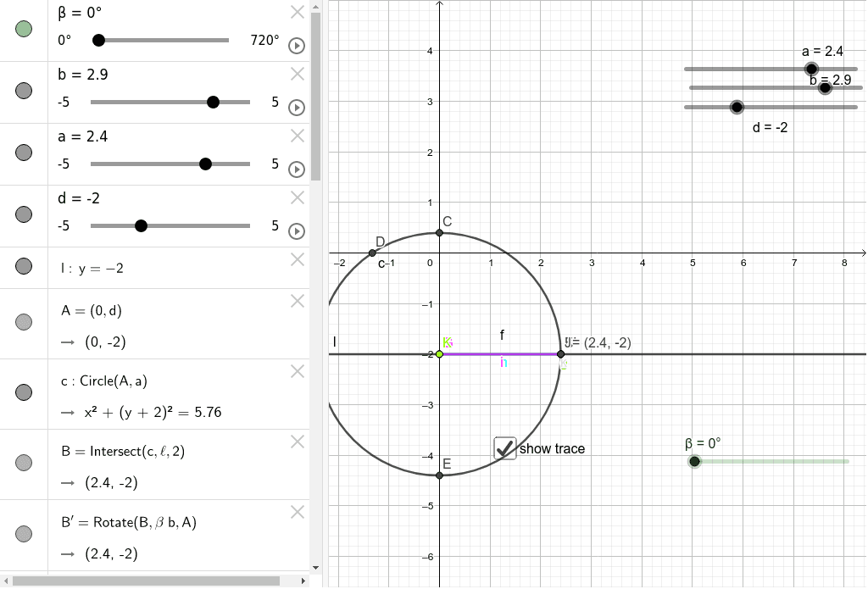868x589 pixels.
Task: Remove the rotated point B' definition
Action: [297, 512]
